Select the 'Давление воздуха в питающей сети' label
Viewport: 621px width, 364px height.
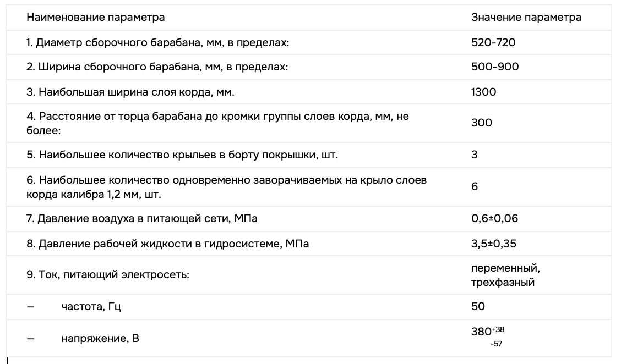tap(142, 219)
